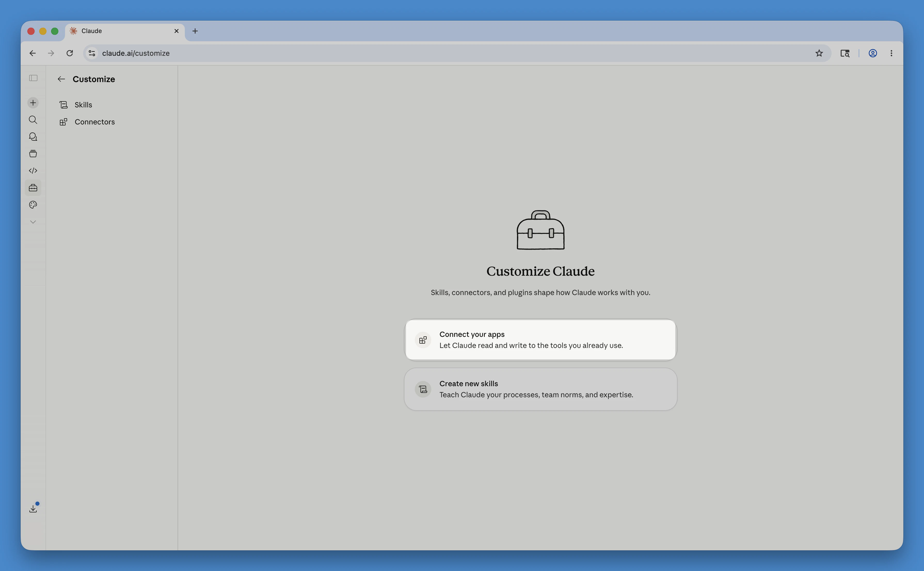
Task: Bookmark this page with star icon
Action: (819, 53)
